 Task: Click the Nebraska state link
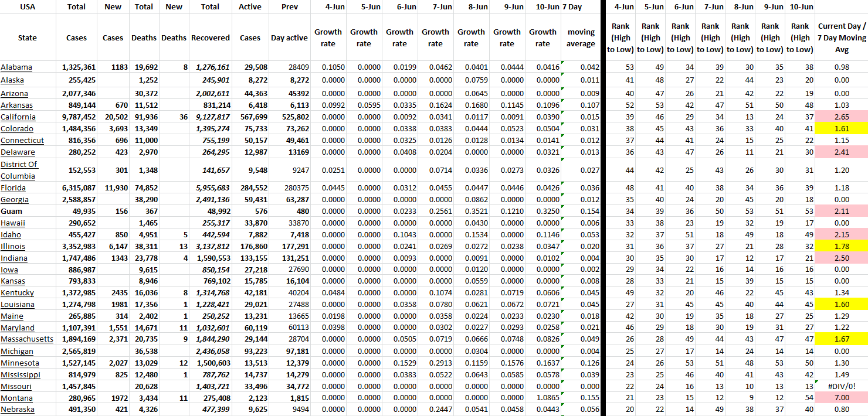tap(18, 410)
